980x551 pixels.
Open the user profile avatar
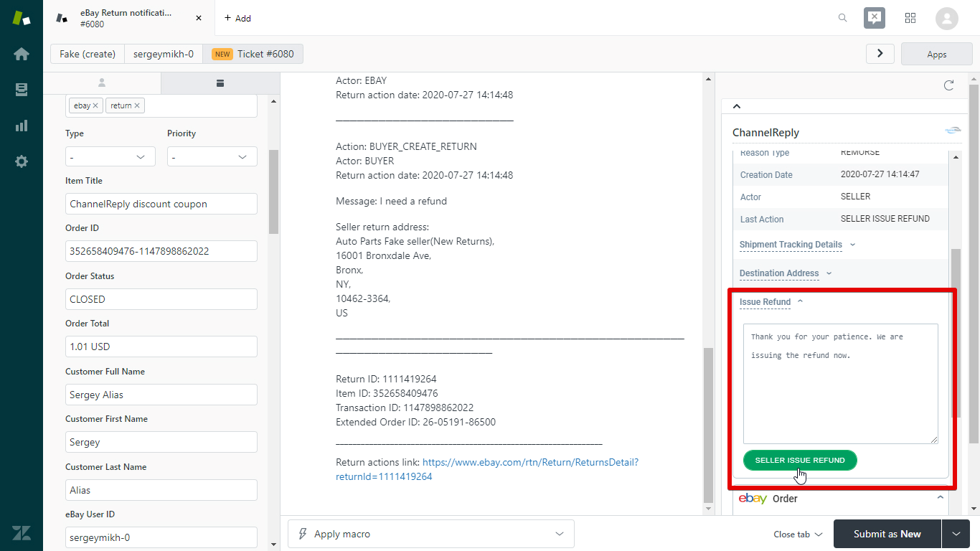click(x=947, y=18)
